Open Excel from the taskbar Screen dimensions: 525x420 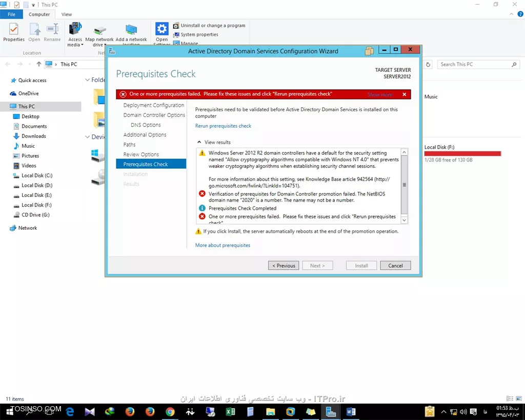[230, 412]
